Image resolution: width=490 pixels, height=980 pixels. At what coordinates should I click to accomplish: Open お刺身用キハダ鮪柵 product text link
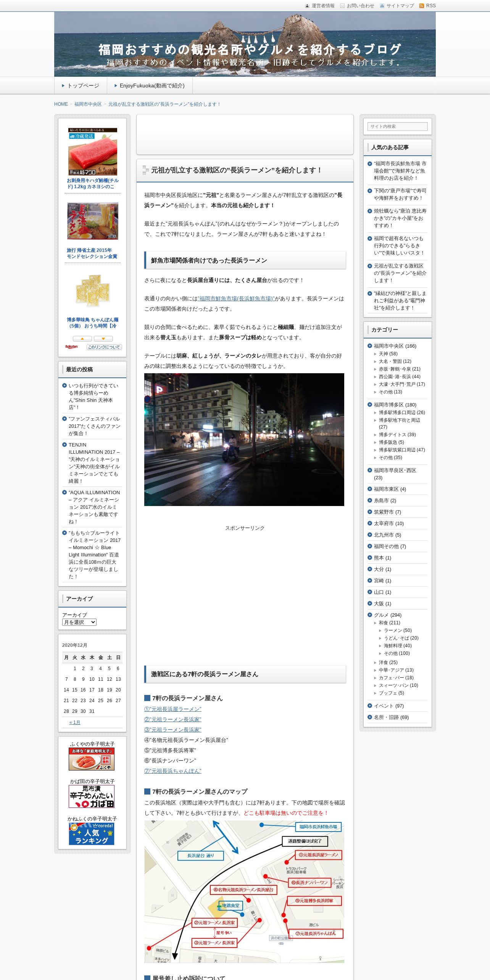[x=93, y=184]
